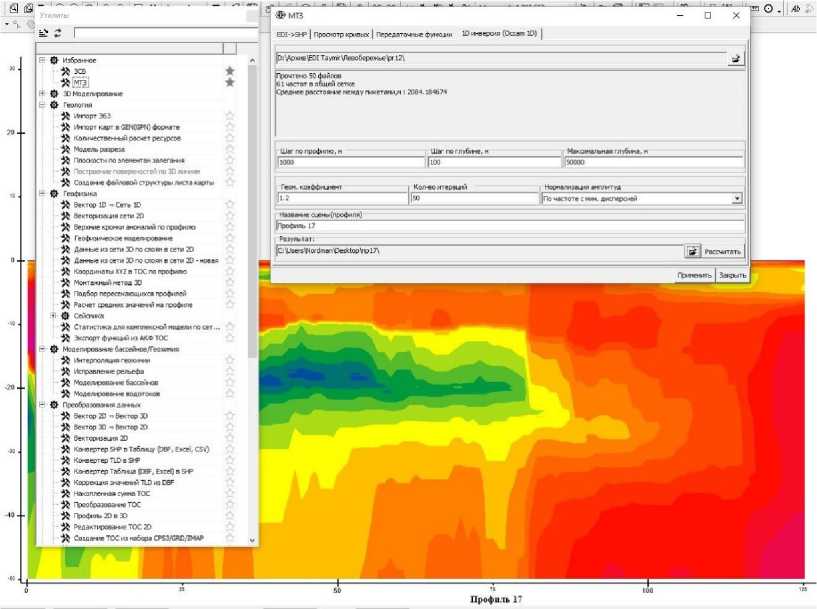Image resolution: width=817 pixels, height=609 pixels.
Task: Unfavorite the МТЗ star
Action: [x=229, y=82]
